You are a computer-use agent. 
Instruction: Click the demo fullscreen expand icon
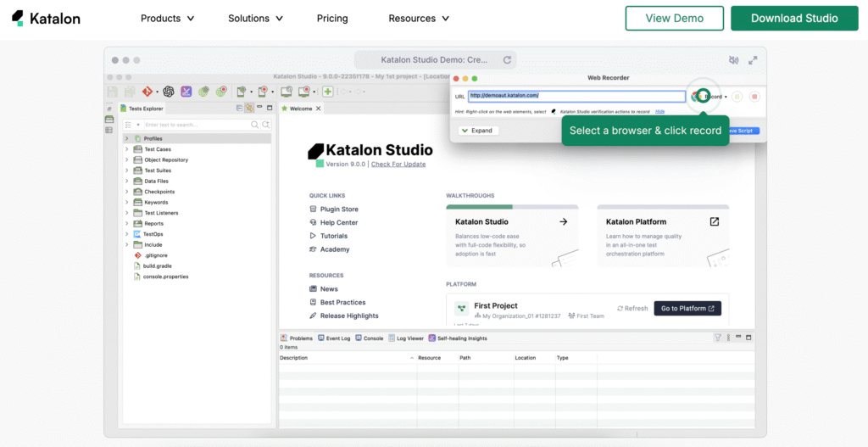[x=753, y=60]
